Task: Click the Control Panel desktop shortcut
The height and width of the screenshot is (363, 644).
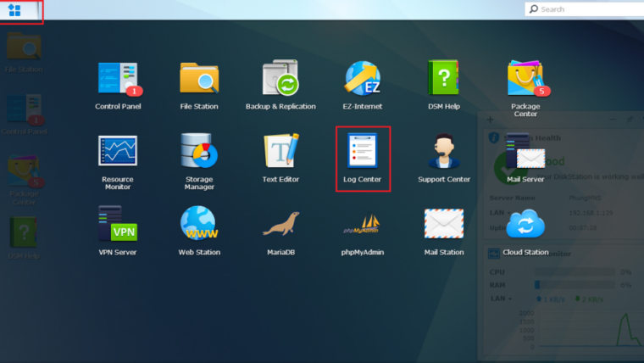Action: point(24,115)
